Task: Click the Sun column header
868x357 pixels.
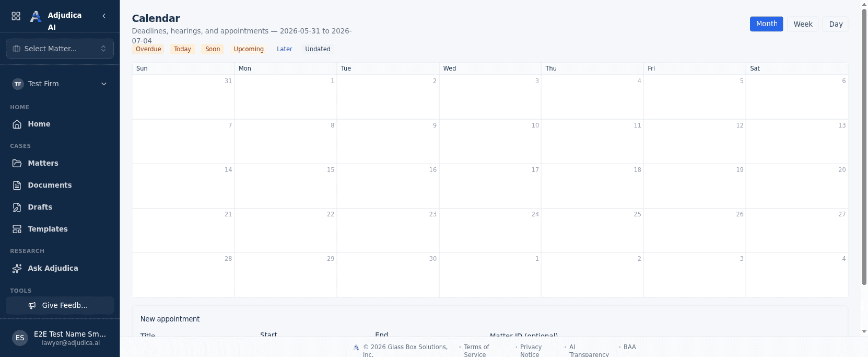Action: tap(183, 68)
